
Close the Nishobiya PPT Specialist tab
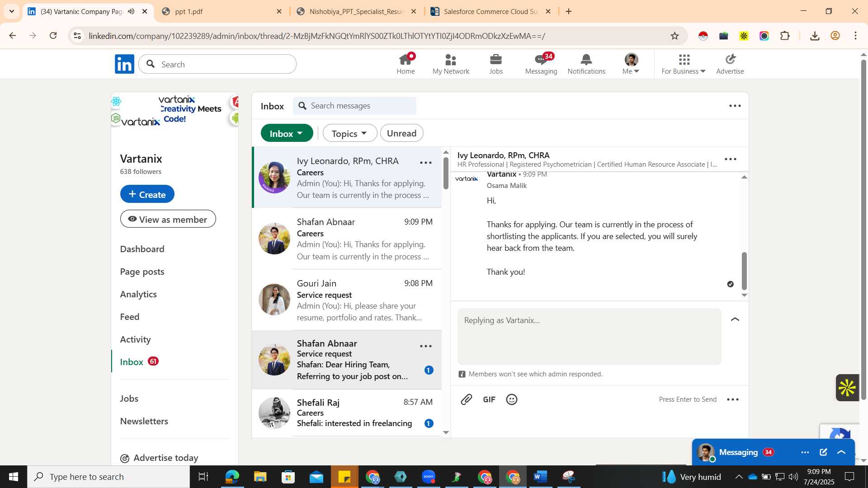point(413,11)
